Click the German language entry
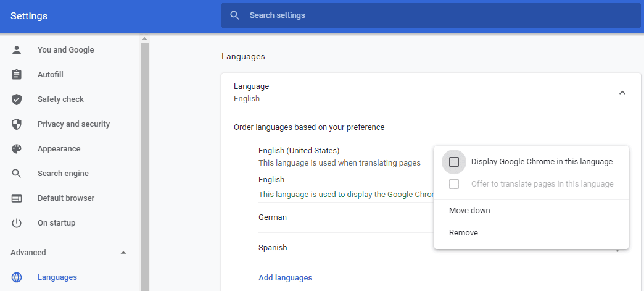 click(272, 217)
